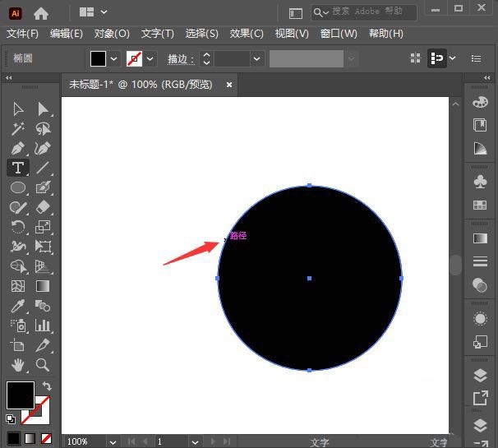Viewport: 498px width, 448px height.
Task: Swap fill and stroke colors
Action: tap(47, 386)
